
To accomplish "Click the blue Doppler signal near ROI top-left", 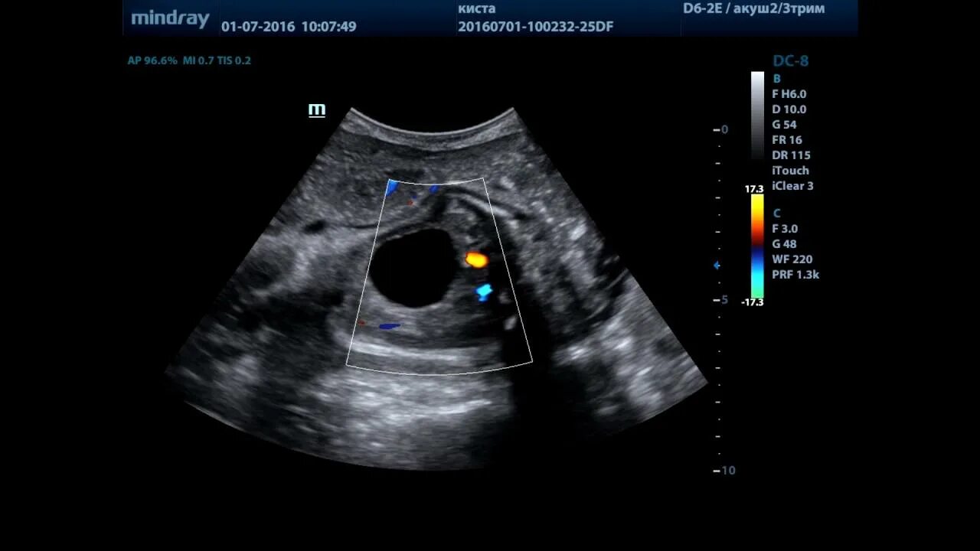I will (x=392, y=188).
